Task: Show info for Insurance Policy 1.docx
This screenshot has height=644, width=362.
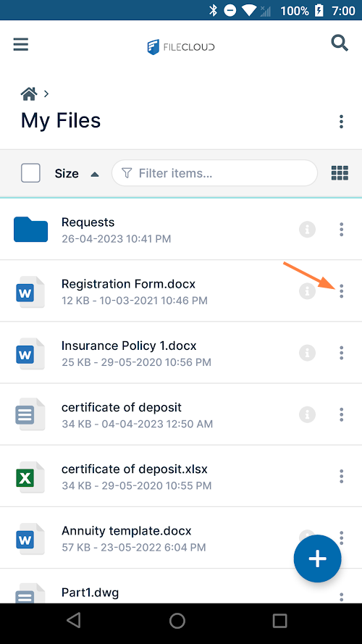Action: 307,352
